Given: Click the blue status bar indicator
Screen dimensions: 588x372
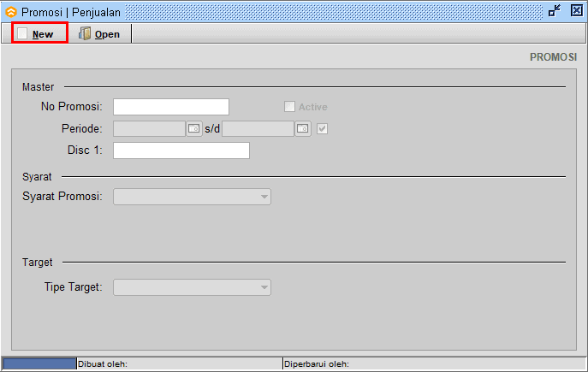Looking at the screenshot, I should coord(39,363).
